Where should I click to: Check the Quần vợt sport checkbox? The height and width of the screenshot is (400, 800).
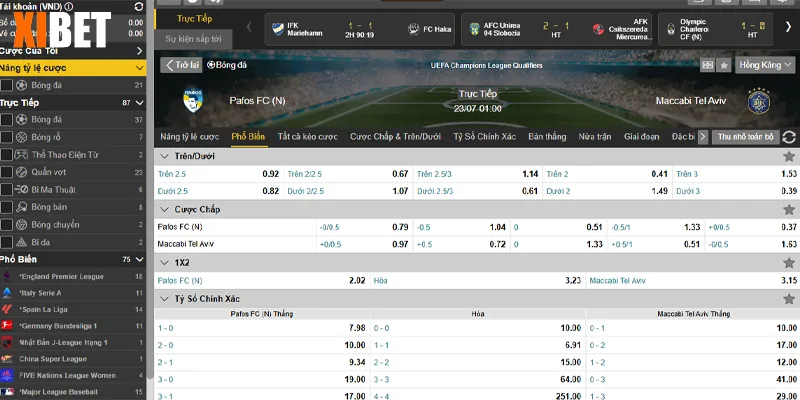8,172
